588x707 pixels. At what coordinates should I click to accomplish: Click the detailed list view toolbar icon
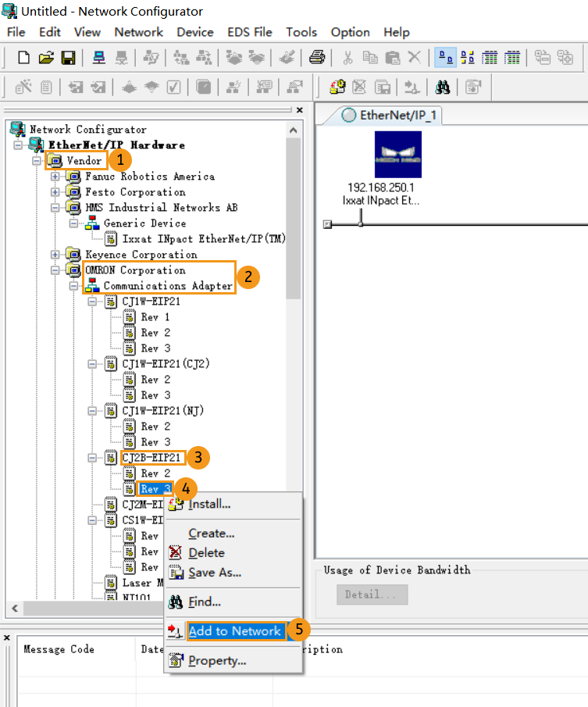(512, 58)
